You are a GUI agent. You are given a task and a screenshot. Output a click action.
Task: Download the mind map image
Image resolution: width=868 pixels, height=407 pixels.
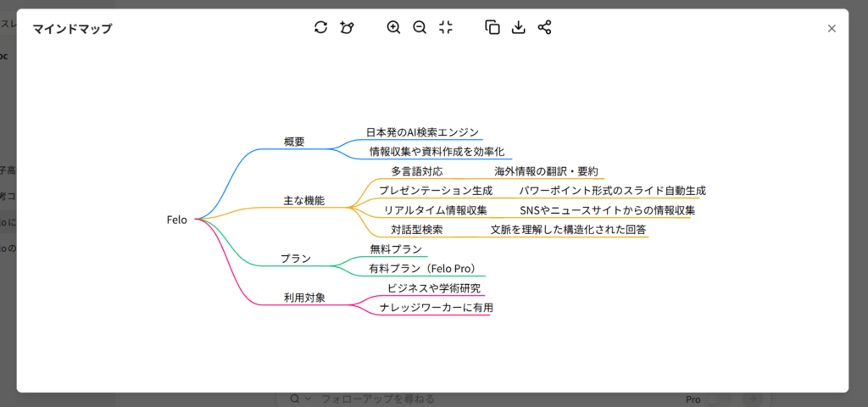point(519,27)
